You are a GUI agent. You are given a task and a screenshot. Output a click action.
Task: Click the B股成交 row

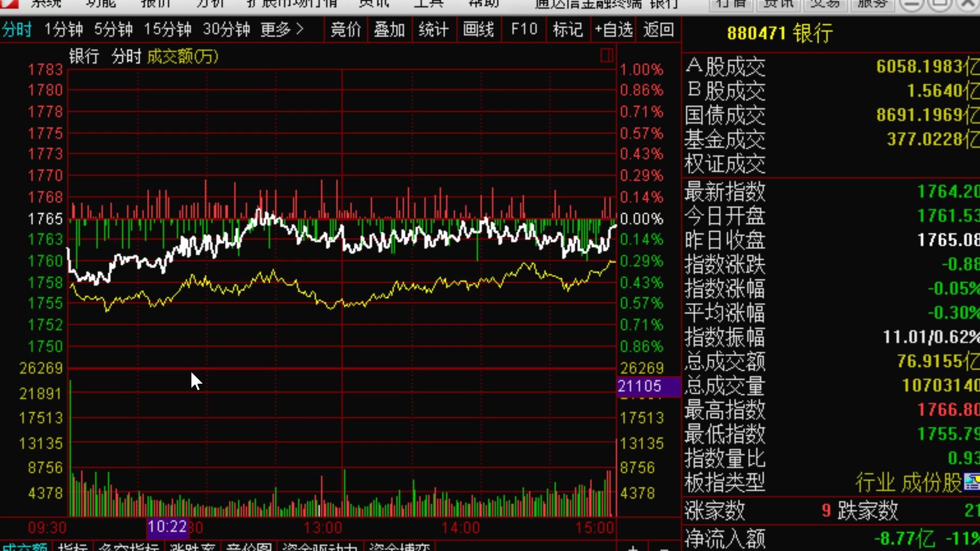[831, 91]
